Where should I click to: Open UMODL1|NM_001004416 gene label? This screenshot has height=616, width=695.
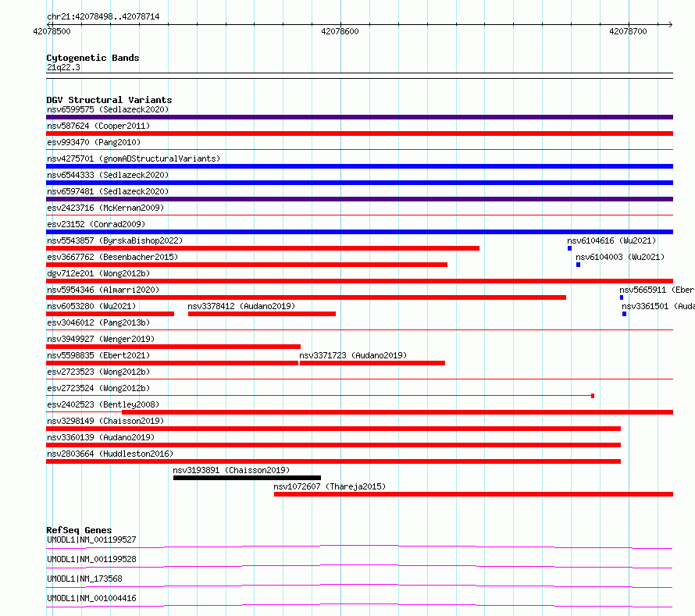pos(91,598)
